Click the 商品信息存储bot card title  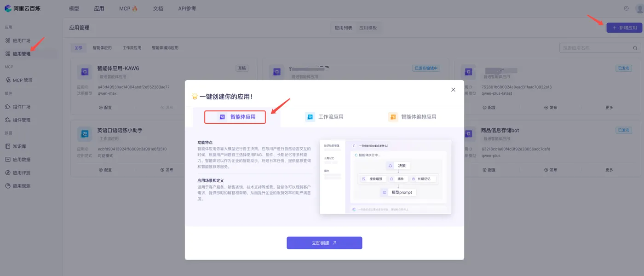(500, 130)
